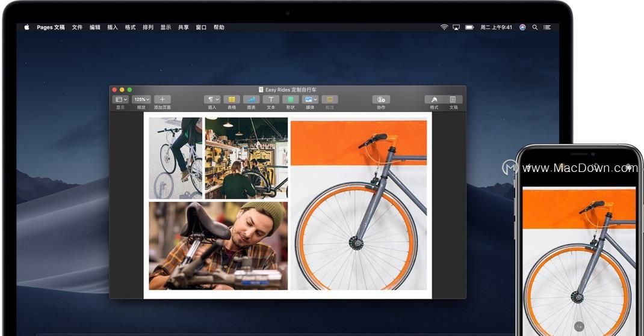This screenshot has width=644, height=336.
Task: Open the 插入 menu in the menu bar
Action: 113,27
